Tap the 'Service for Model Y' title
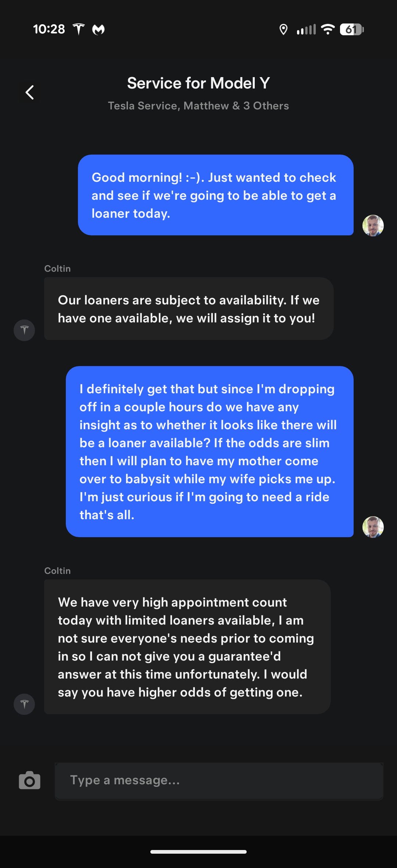 pos(198,83)
